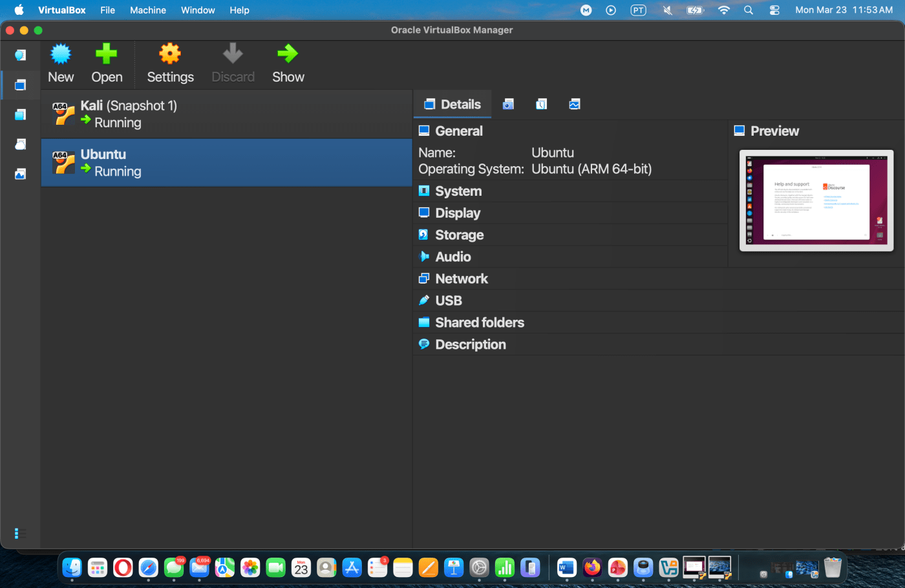This screenshot has width=905, height=588.
Task: Open the Window menu
Action: tap(198, 10)
